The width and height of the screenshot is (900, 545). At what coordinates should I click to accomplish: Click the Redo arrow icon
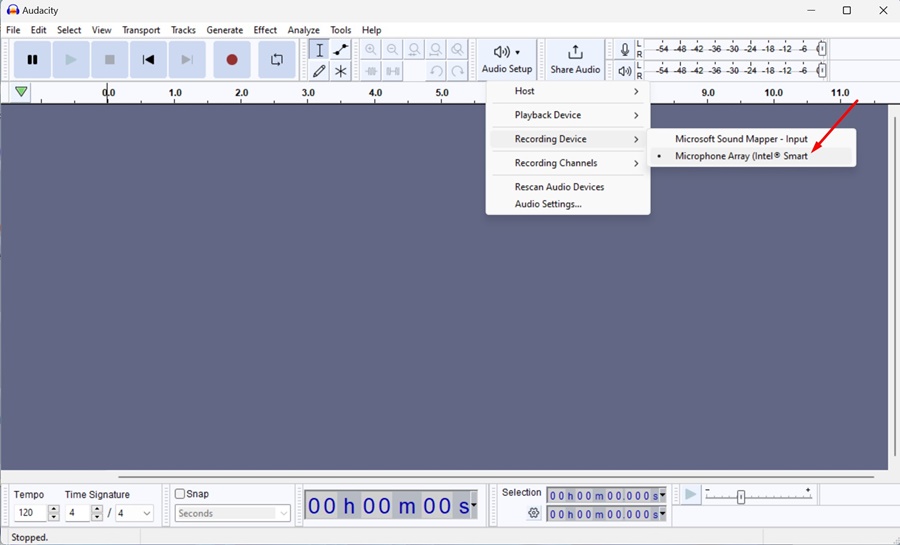click(457, 71)
